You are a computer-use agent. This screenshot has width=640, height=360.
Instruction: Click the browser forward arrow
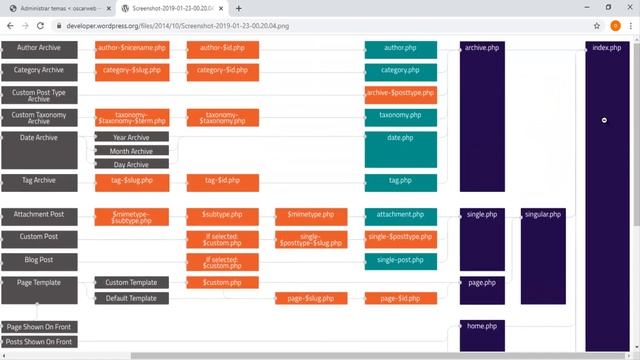[x=25, y=26]
